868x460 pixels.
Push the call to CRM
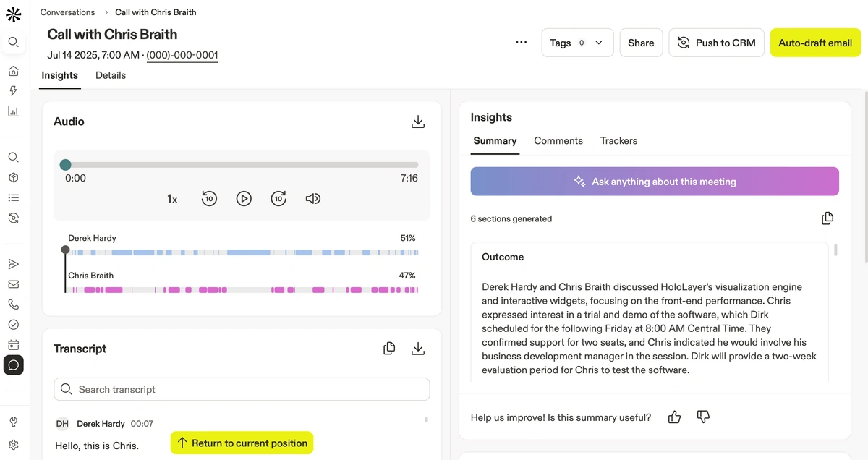[715, 43]
